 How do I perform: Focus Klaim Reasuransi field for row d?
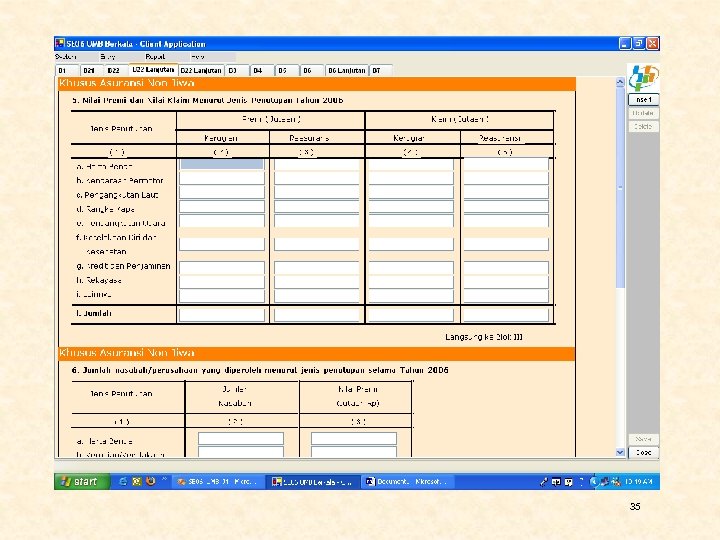[x=506, y=207]
